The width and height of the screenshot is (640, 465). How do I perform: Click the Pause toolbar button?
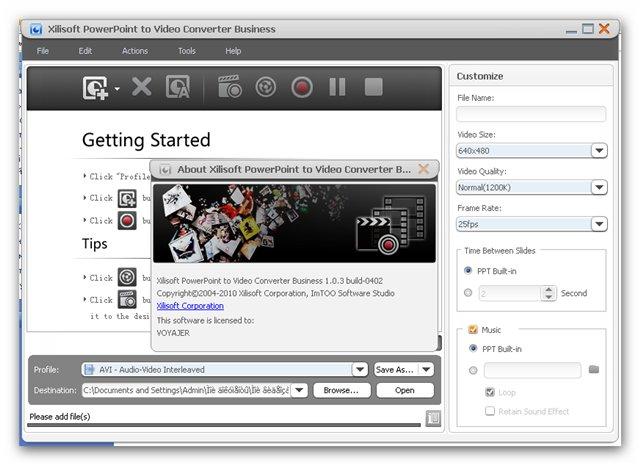(338, 87)
